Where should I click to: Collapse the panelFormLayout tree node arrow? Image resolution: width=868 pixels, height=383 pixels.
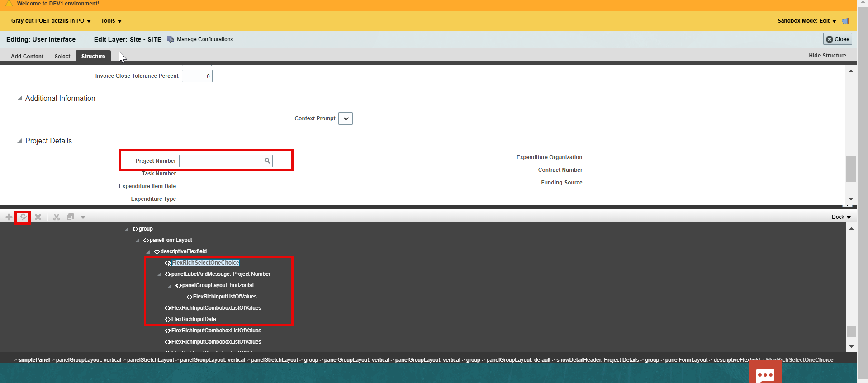coord(137,241)
